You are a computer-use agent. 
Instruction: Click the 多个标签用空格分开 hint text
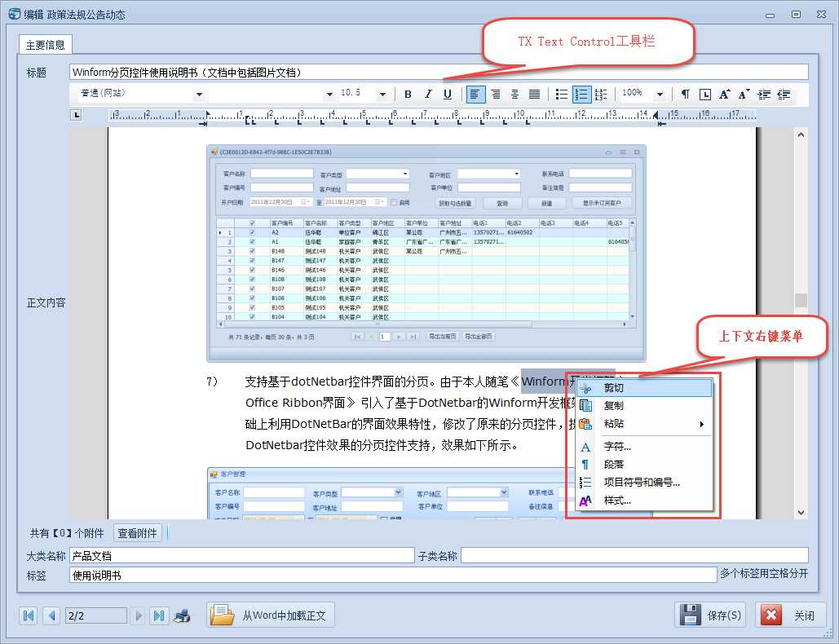(763, 573)
